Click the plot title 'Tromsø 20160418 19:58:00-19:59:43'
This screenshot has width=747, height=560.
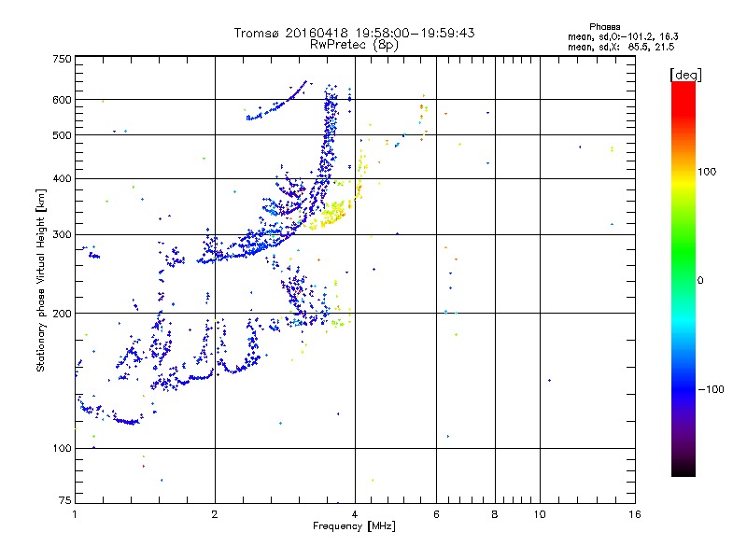pos(354,33)
